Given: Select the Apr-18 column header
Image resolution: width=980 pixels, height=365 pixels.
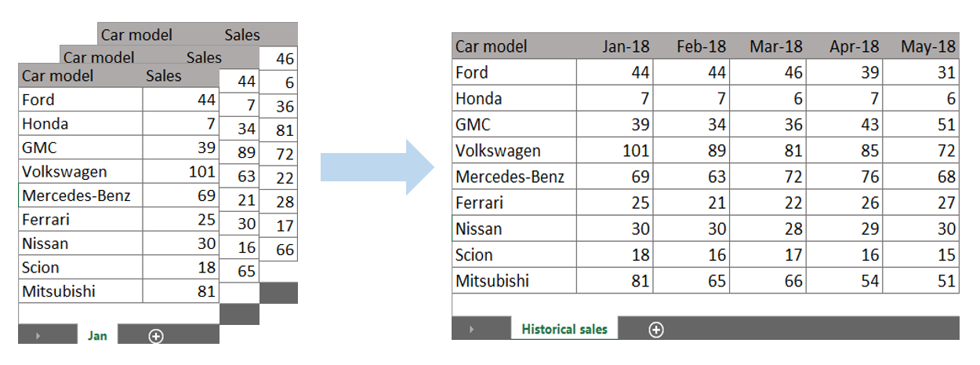Looking at the screenshot, I should (x=844, y=46).
